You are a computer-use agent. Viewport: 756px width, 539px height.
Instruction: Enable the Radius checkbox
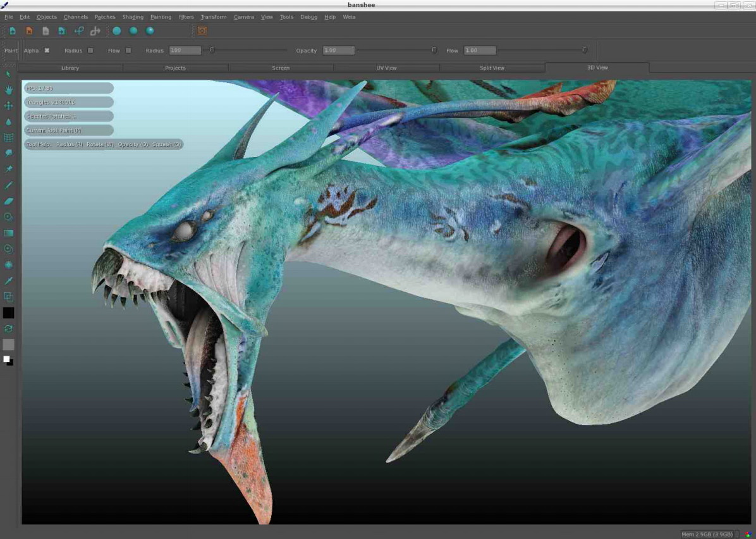click(x=90, y=51)
